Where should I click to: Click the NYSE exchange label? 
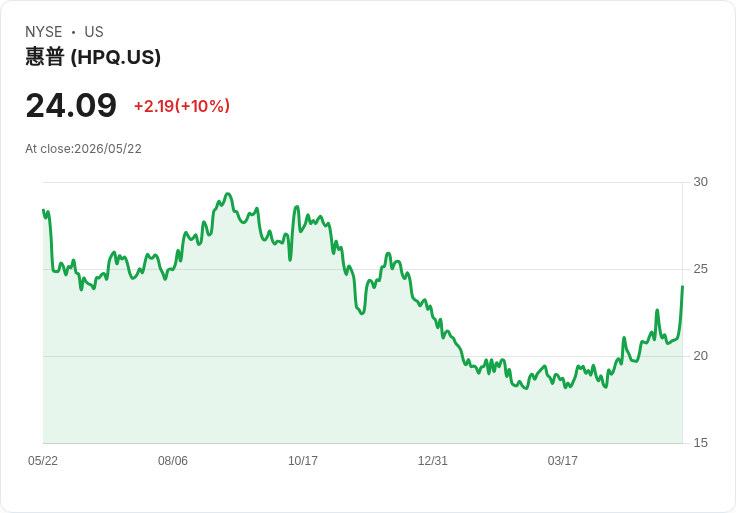click(x=44, y=32)
